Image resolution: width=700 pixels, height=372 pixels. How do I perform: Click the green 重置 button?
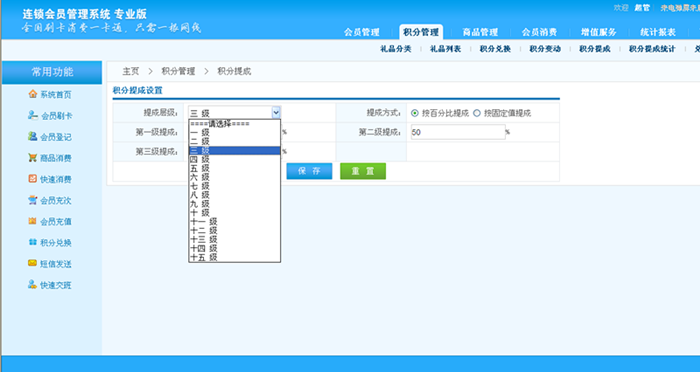point(363,171)
